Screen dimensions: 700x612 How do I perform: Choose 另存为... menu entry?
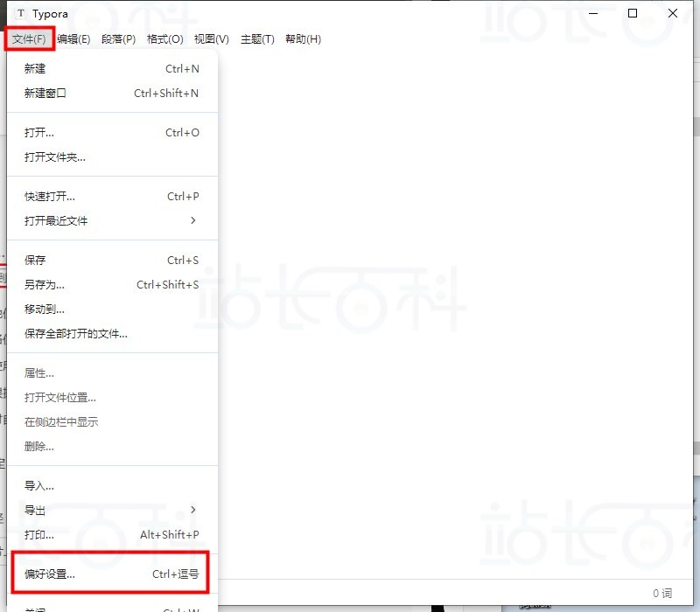coord(112,285)
